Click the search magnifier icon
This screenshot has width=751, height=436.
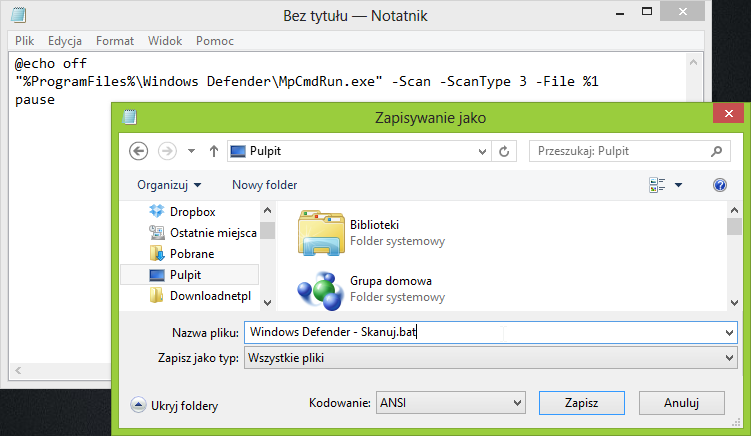(x=717, y=151)
